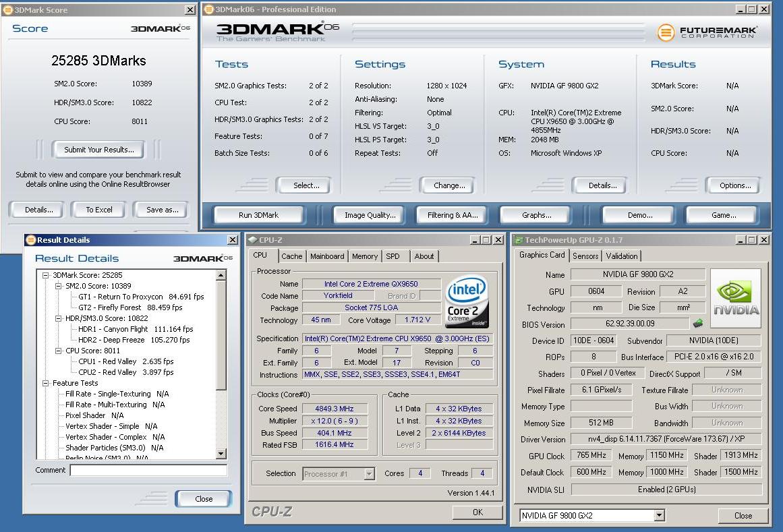The height and width of the screenshot is (532, 783).
Task: Open the Graphs button
Action: [537, 215]
